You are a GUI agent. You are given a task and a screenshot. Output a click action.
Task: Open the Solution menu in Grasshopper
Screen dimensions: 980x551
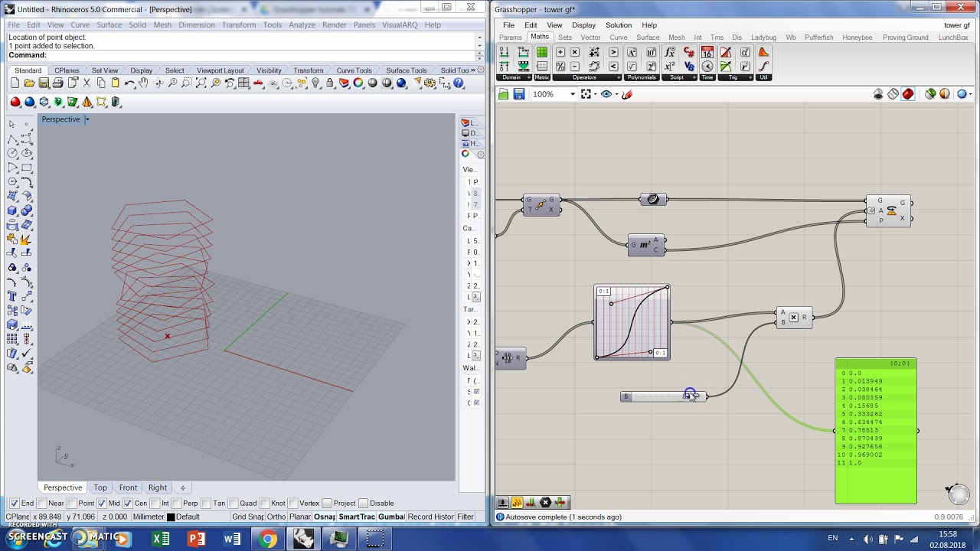click(x=619, y=25)
